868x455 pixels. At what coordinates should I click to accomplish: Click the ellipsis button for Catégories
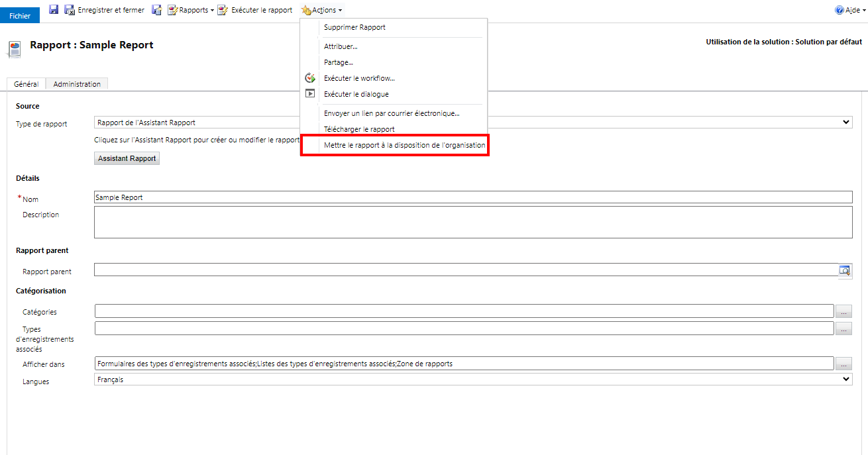[x=843, y=311]
